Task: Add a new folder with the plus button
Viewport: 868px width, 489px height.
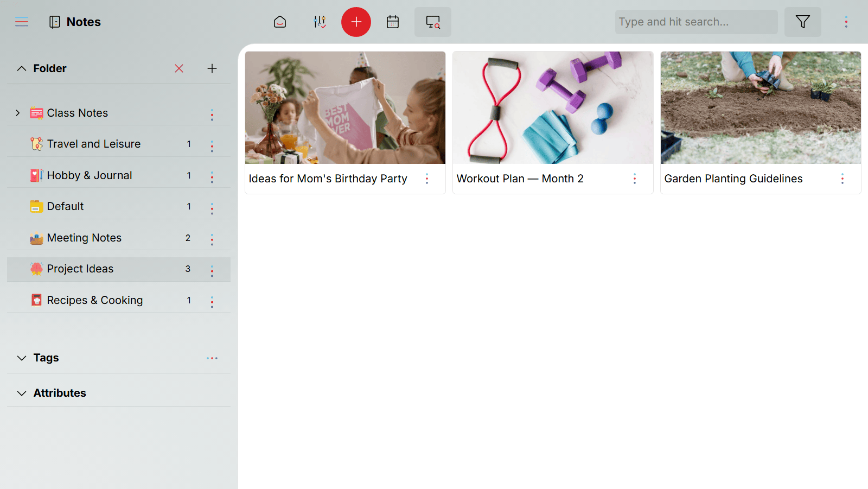Action: click(x=212, y=68)
